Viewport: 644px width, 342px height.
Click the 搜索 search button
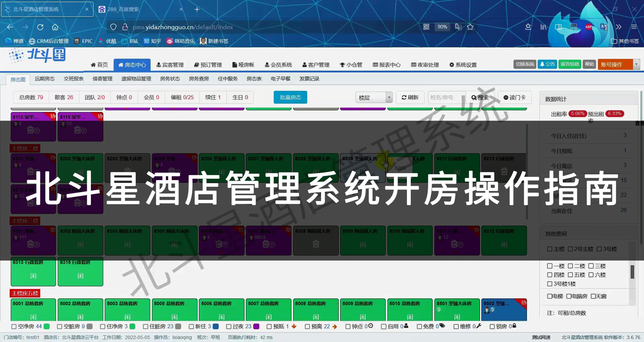click(x=480, y=97)
